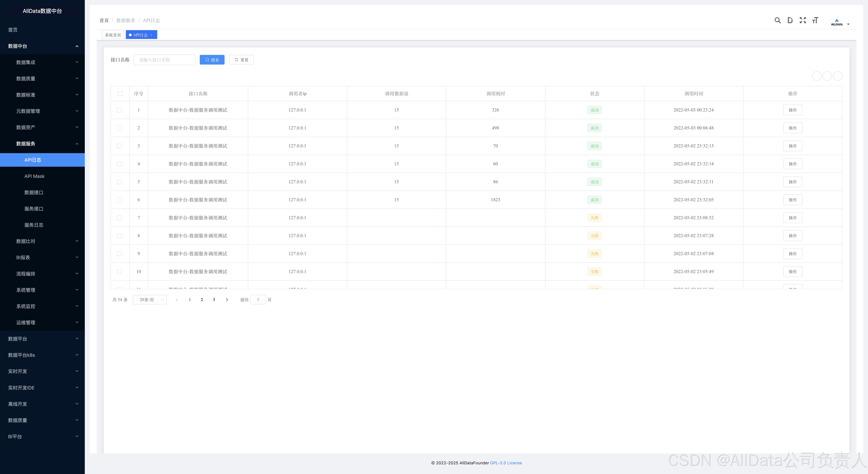Switch to the 系统首页 tab
The height and width of the screenshot is (474, 868).
113,35
